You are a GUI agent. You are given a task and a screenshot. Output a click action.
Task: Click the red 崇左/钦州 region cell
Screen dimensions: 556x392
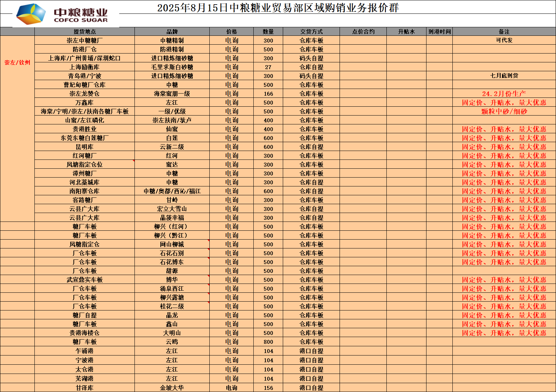(17, 63)
